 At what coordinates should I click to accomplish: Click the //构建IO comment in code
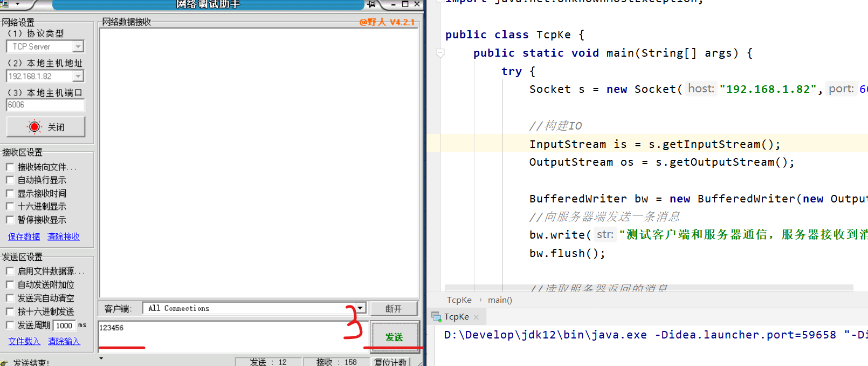pos(556,126)
